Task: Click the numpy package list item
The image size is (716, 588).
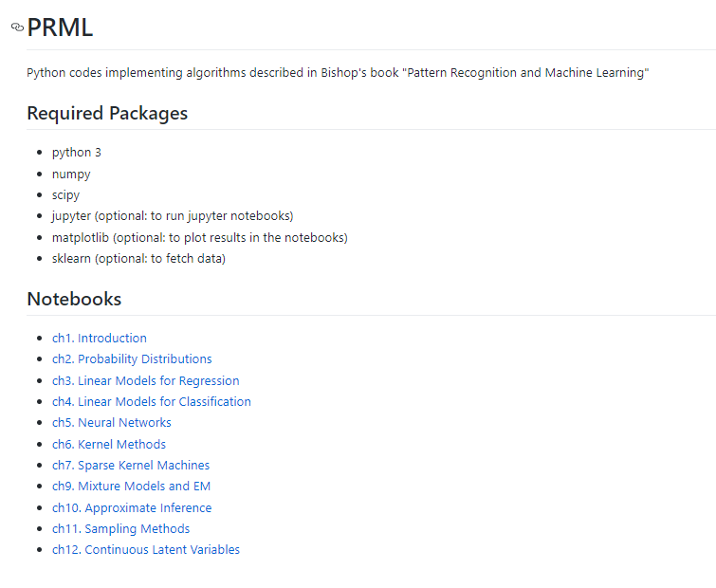Action: click(71, 174)
